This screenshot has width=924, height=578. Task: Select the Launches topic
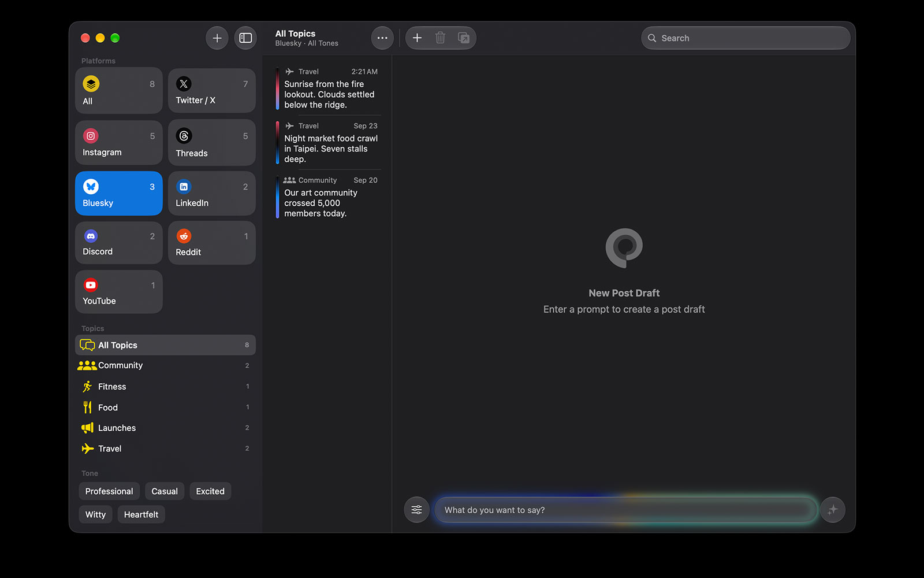[165, 428]
